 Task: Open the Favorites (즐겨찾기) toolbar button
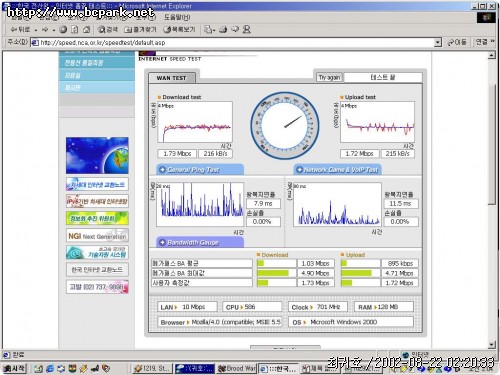tap(140, 30)
